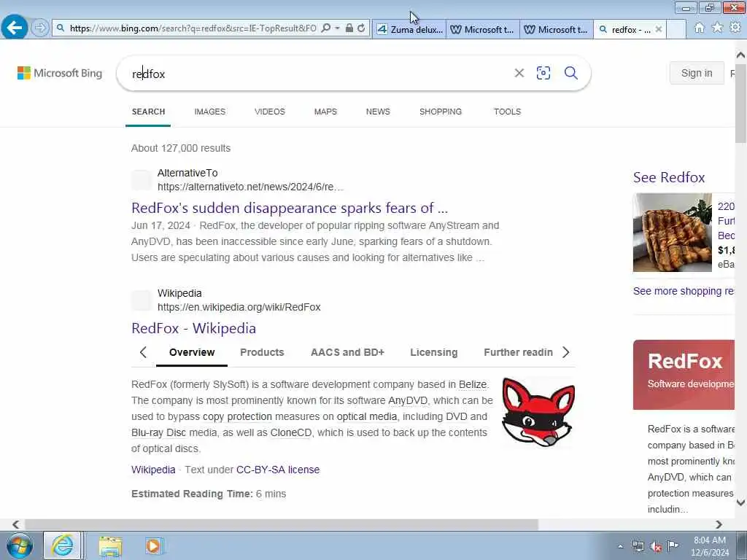Follow the CloneCD link
The image size is (747, 560).
coord(290,433)
